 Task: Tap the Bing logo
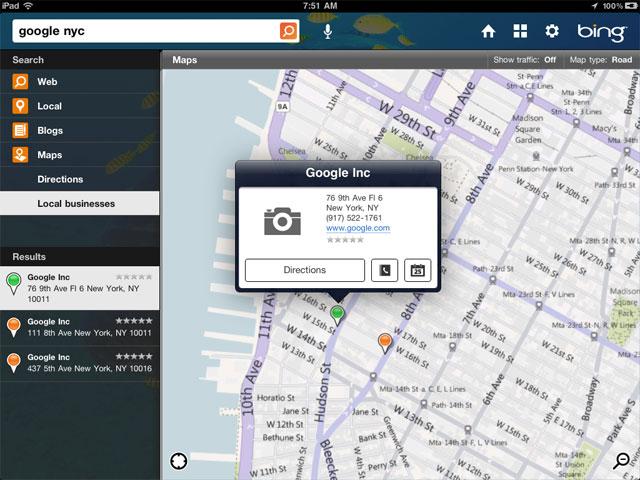pos(601,32)
